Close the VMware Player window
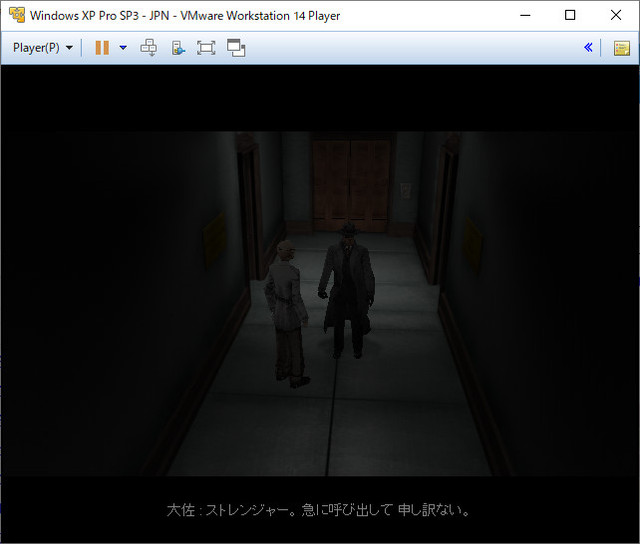 click(x=616, y=16)
